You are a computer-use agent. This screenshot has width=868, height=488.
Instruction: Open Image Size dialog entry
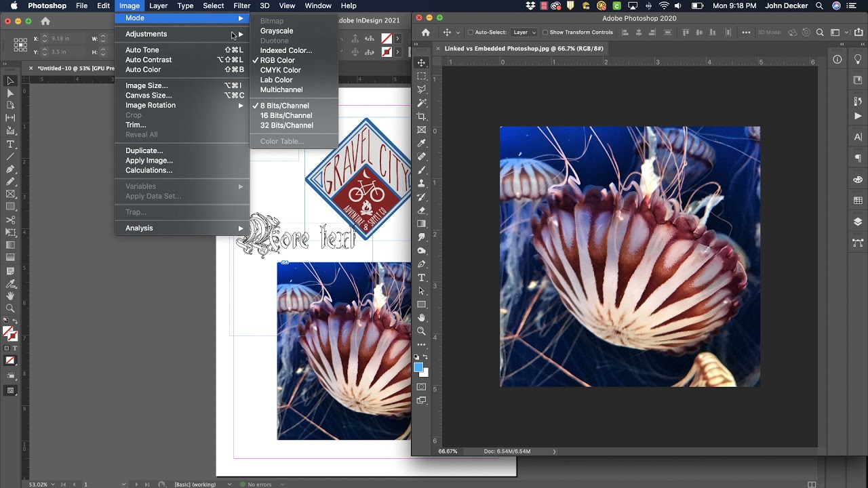[146, 85]
